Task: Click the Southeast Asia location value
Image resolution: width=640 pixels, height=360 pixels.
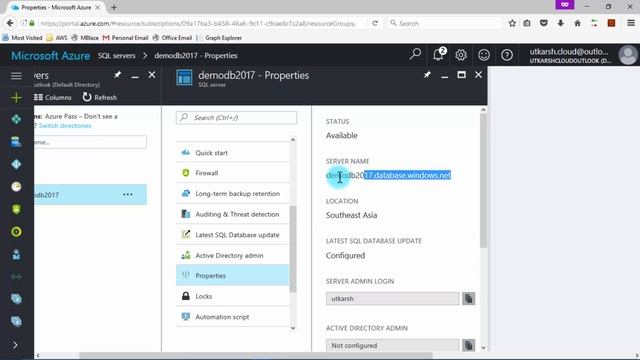Action: [x=351, y=215]
